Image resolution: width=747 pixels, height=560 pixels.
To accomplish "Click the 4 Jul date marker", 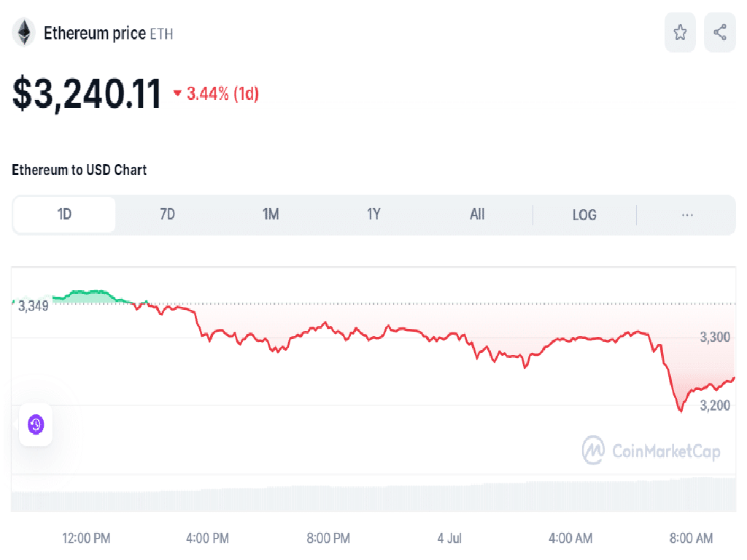I will [x=451, y=538].
